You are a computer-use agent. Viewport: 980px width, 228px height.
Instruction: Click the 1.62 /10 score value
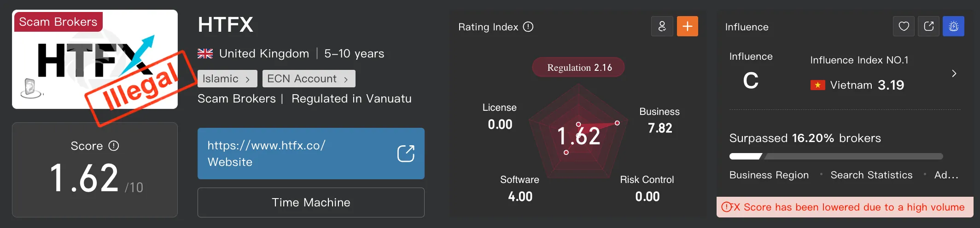(x=96, y=178)
